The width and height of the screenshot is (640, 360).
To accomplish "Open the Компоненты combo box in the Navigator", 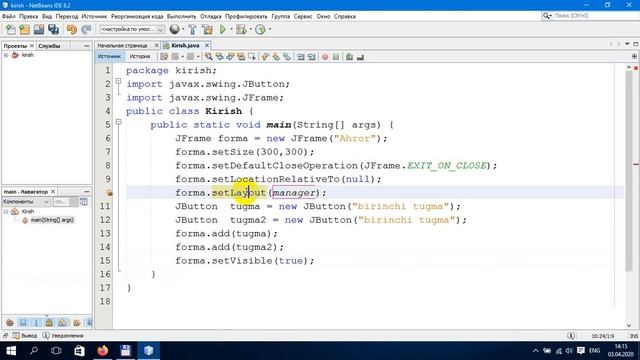I will [x=26, y=202].
